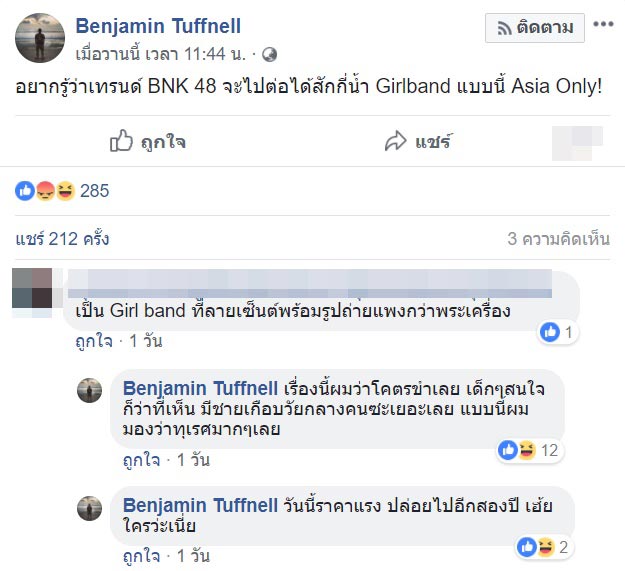Open Benjamin Tuffnell name link in post header

pyautogui.click(x=159, y=26)
